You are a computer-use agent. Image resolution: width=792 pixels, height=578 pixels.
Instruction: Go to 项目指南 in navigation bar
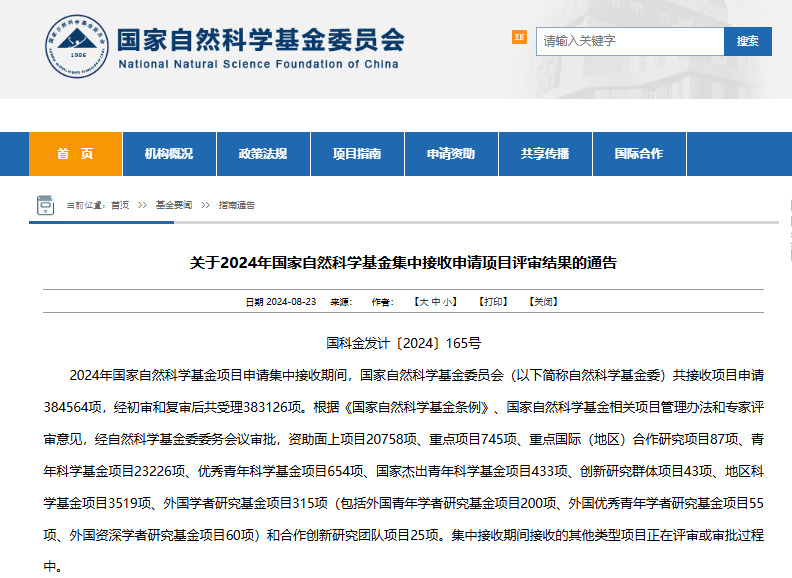(x=356, y=154)
